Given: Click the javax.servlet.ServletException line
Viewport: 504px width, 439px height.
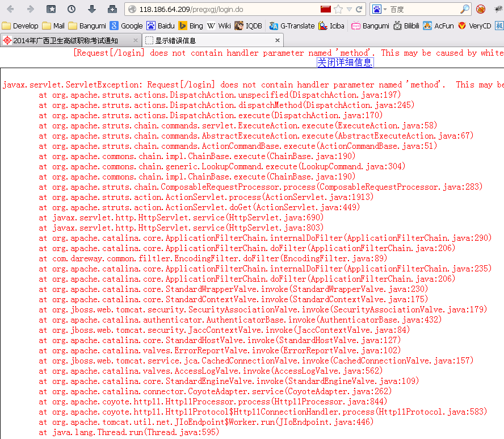Looking at the screenshot, I should coord(253,85).
